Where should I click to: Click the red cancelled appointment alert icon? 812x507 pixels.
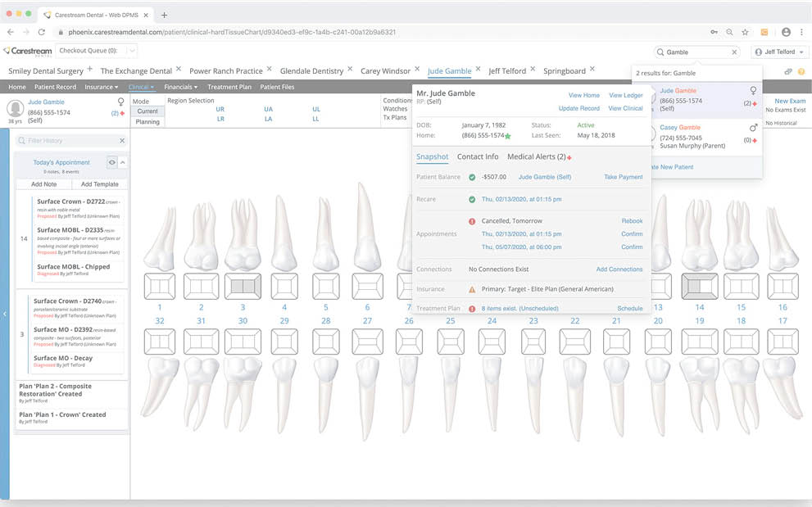tap(472, 221)
